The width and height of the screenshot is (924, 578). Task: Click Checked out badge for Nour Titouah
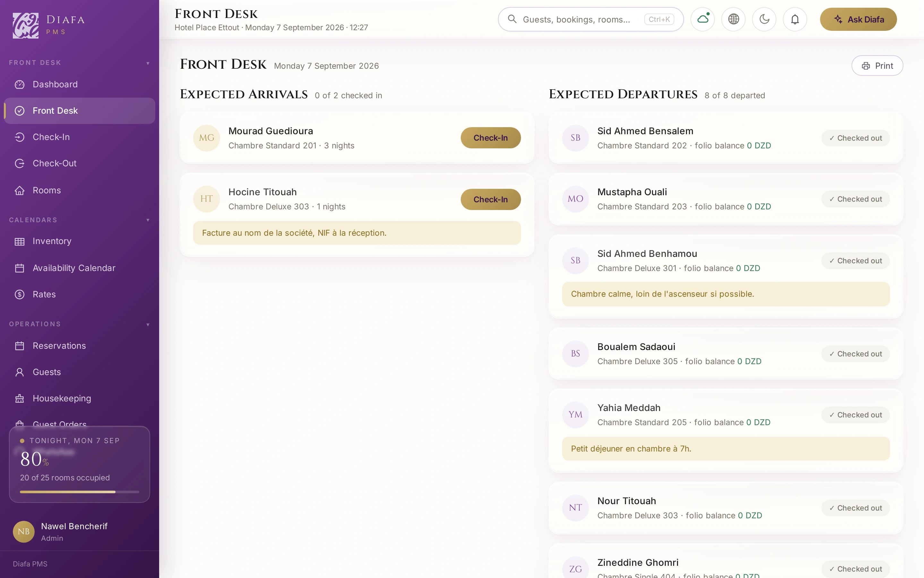click(x=856, y=508)
